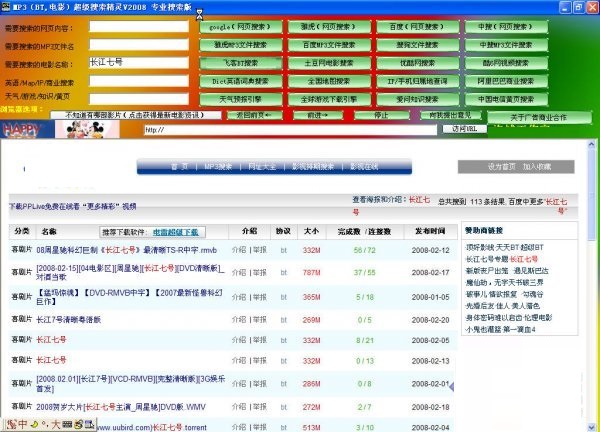
Task: Switch to the MP3搜索 nav tab
Action: point(218,166)
